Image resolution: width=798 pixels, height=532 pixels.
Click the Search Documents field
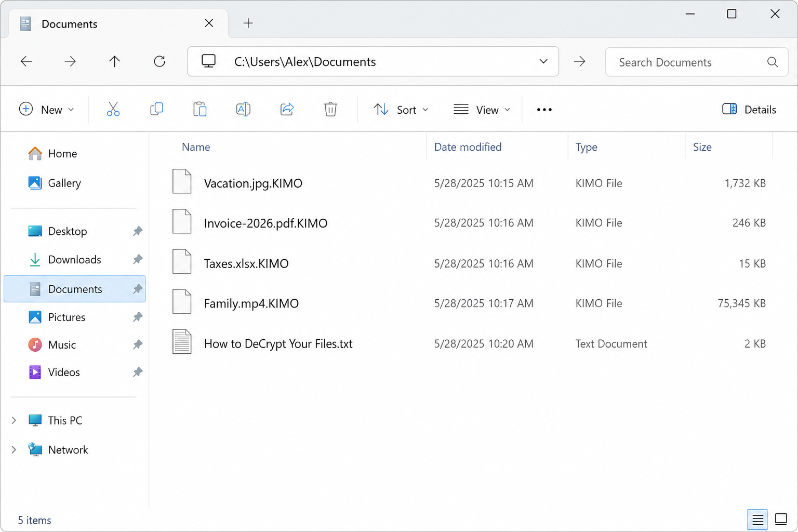point(697,62)
